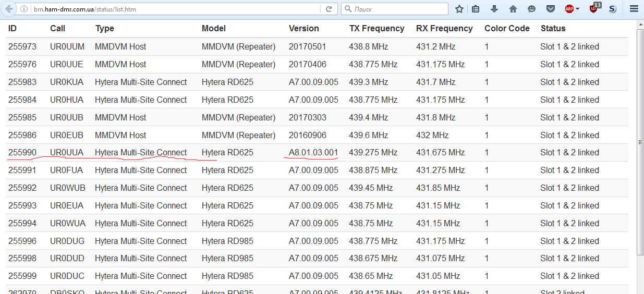The image size is (644, 294).
Task: Go to the home page icon
Action: point(513,9)
